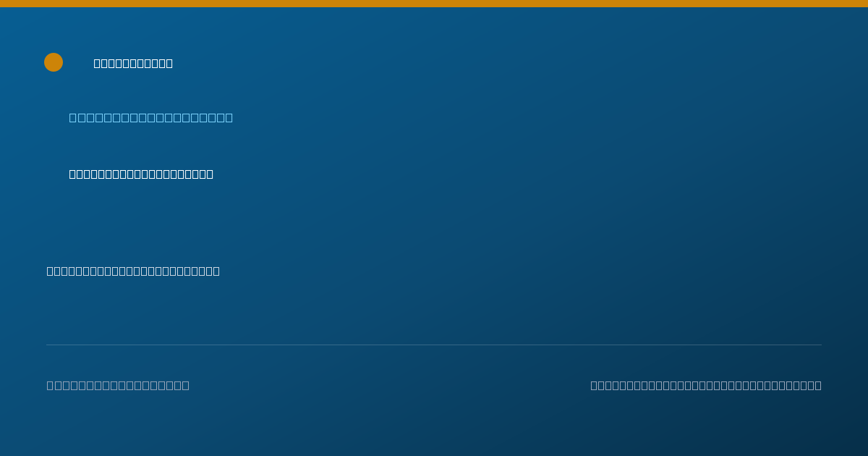
Task: Click the last glyph of the bold white subtitle
Action: click(x=210, y=174)
